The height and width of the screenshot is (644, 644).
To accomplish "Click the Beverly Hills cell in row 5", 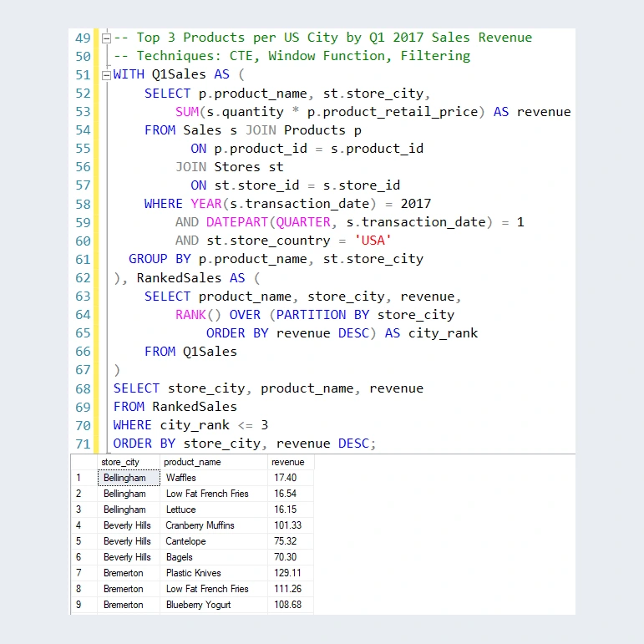I will pyautogui.click(x=129, y=541).
